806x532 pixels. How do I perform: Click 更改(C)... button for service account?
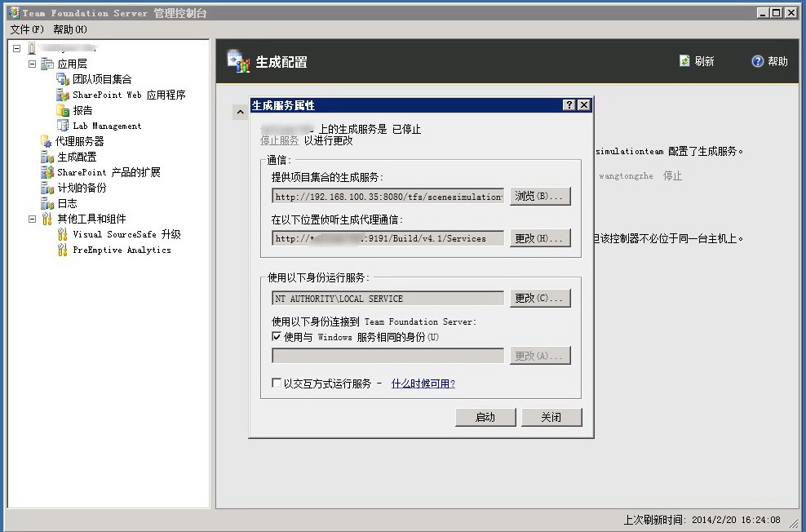coord(540,298)
